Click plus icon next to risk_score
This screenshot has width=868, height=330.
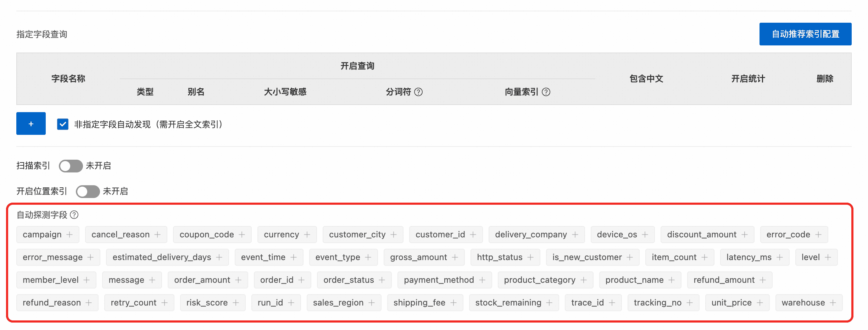236,303
